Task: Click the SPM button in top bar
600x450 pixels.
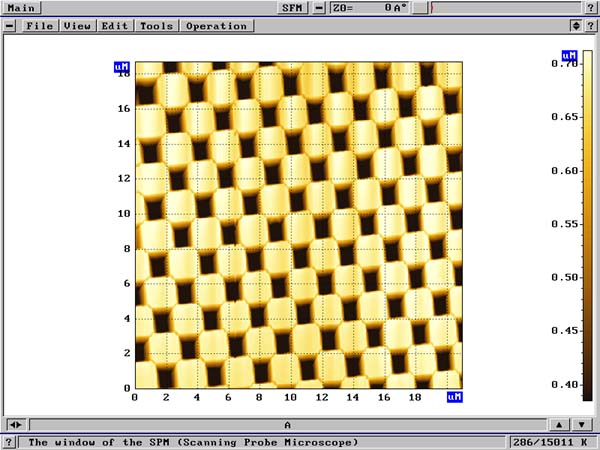Action: 291,8
